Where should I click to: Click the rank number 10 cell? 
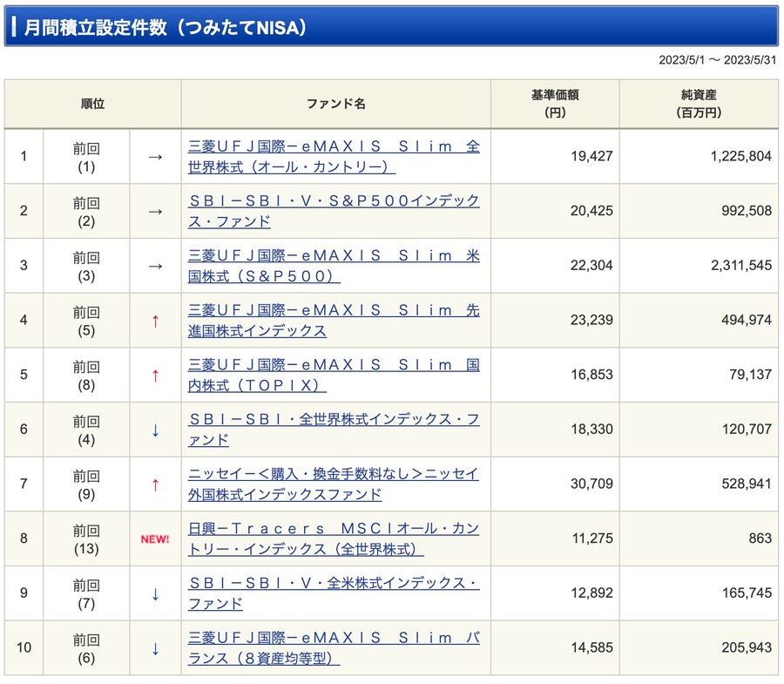point(24,648)
